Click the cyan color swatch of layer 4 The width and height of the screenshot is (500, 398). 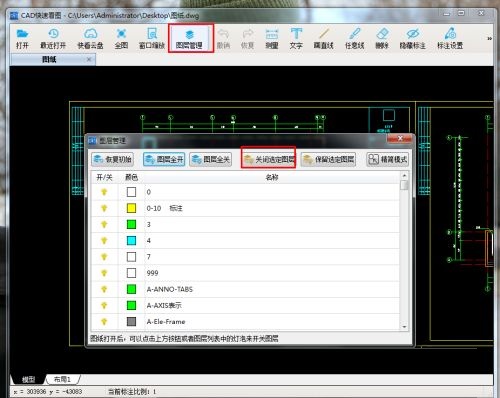pyautogui.click(x=131, y=240)
